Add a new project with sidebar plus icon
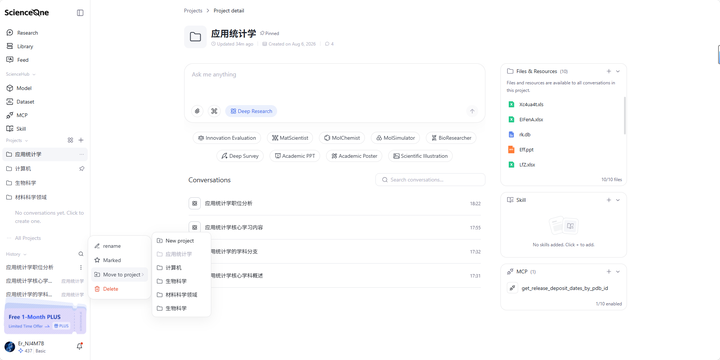The image size is (720, 360). [x=81, y=140]
